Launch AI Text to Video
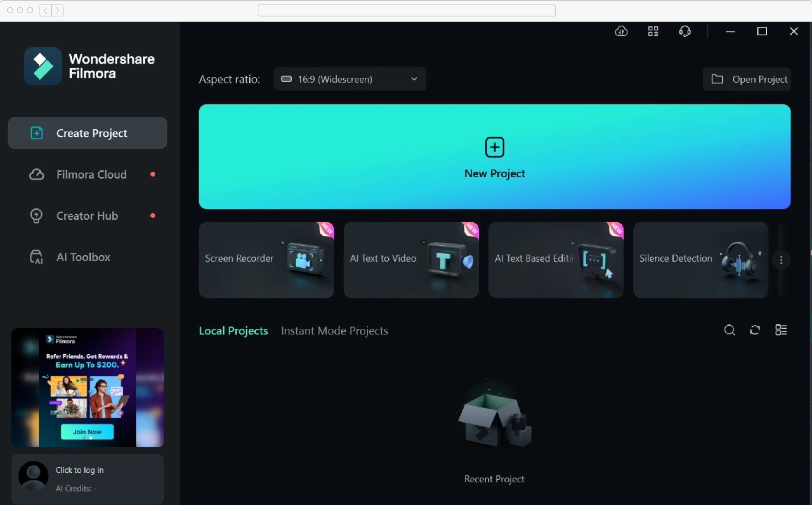Image resolution: width=812 pixels, height=505 pixels. click(411, 260)
